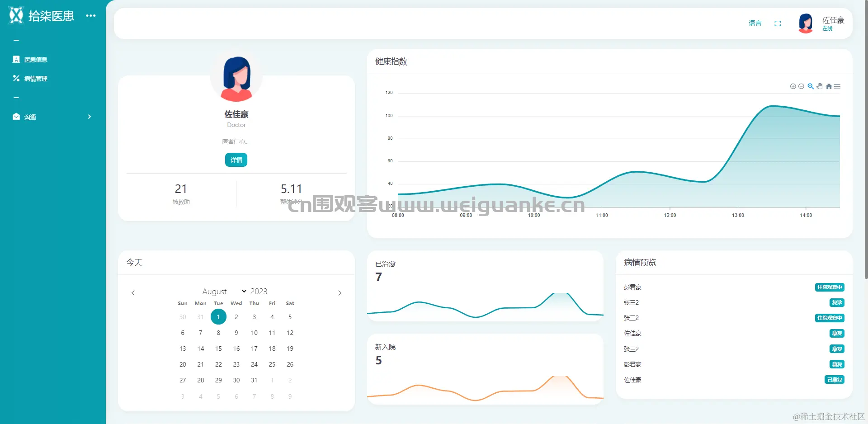Pick August 15 in the calendar

tap(218, 349)
